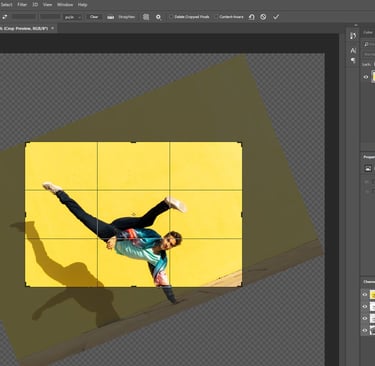This screenshot has width=375, height=366.
Task: Open the Character panel icon
Action: (x=353, y=51)
